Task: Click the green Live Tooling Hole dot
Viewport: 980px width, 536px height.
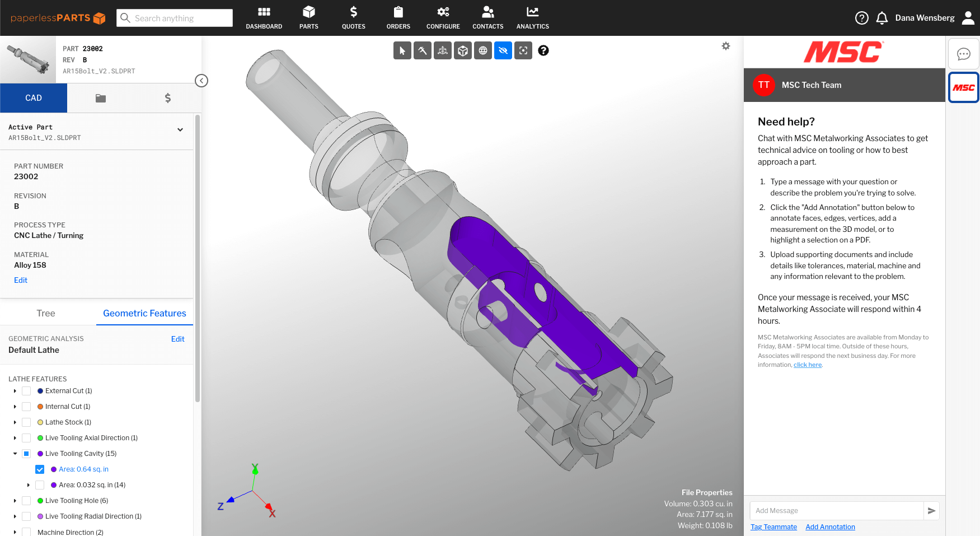Action: 40,501
